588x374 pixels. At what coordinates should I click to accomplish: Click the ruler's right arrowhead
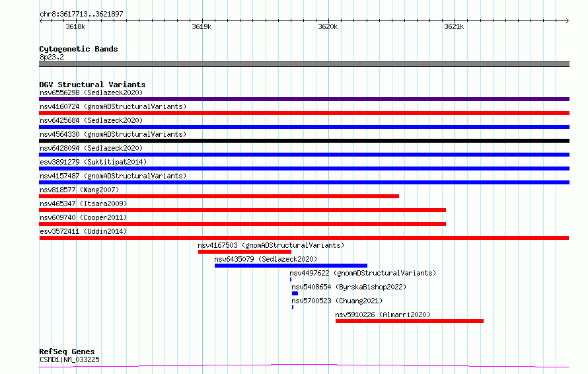click(568, 21)
